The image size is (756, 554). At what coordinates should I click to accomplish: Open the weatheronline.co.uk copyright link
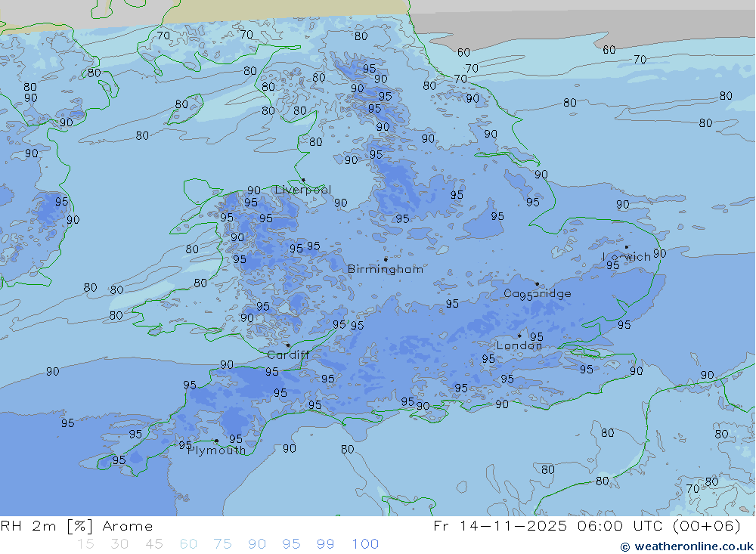point(686,546)
